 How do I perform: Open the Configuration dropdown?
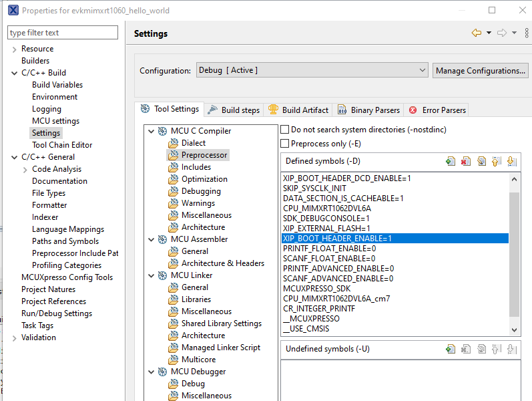(x=312, y=70)
